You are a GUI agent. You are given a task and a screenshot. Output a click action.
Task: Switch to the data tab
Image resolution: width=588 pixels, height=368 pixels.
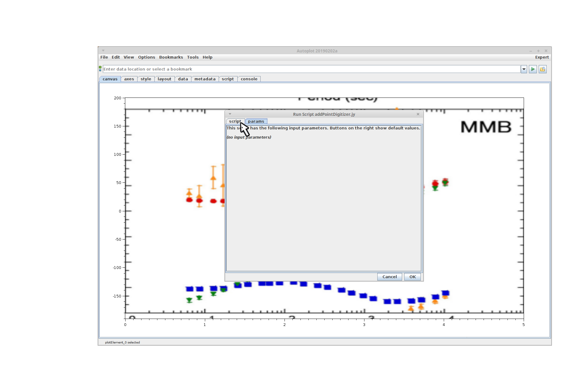click(183, 79)
